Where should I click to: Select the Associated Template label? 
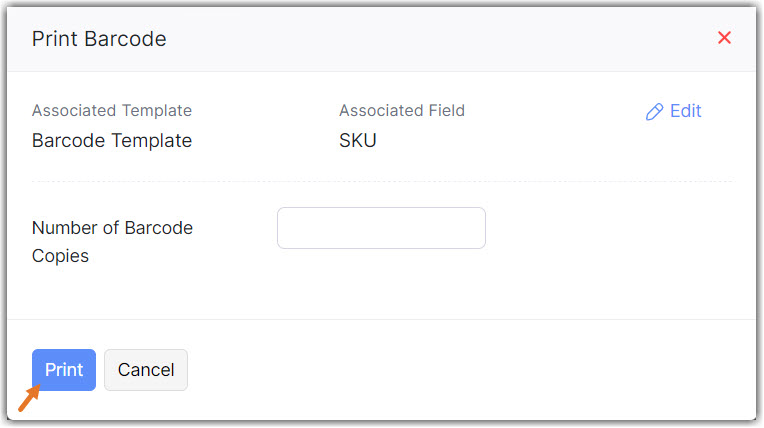tap(112, 111)
